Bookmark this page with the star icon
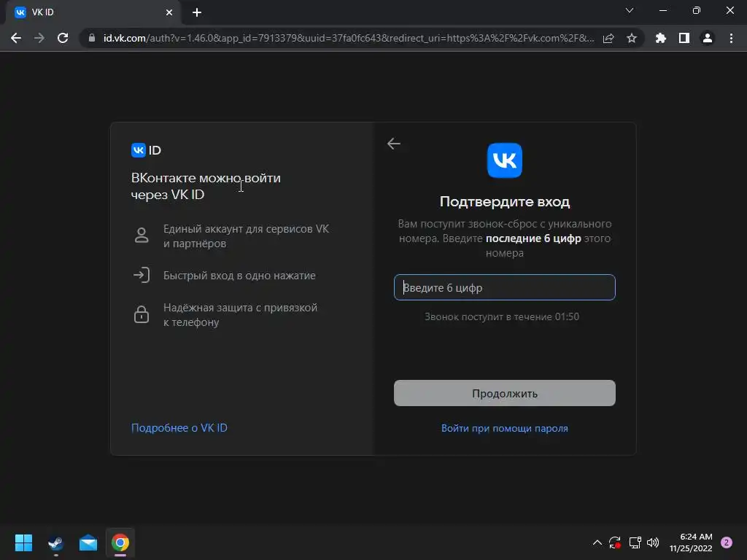747x560 pixels. pyautogui.click(x=632, y=38)
